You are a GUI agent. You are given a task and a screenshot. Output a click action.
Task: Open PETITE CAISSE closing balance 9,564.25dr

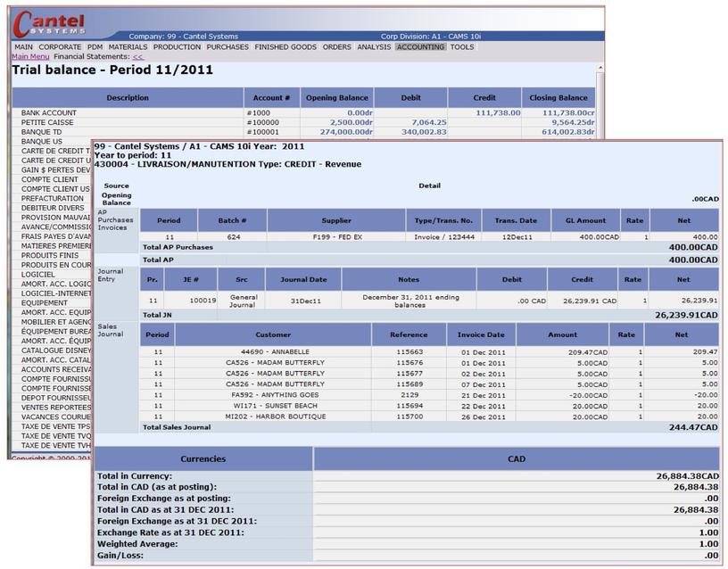573,122
